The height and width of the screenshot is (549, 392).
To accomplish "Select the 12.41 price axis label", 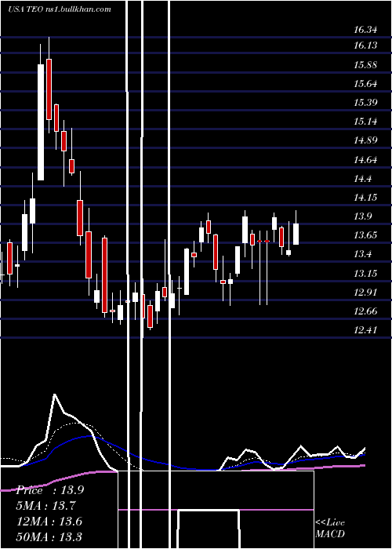I will (x=365, y=330).
